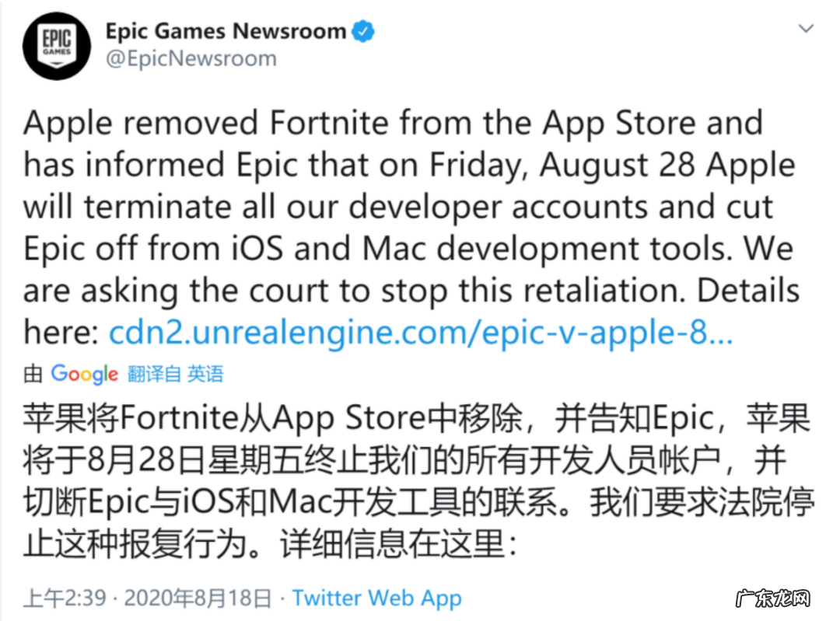Click the verification checkmark next to account name

362,31
